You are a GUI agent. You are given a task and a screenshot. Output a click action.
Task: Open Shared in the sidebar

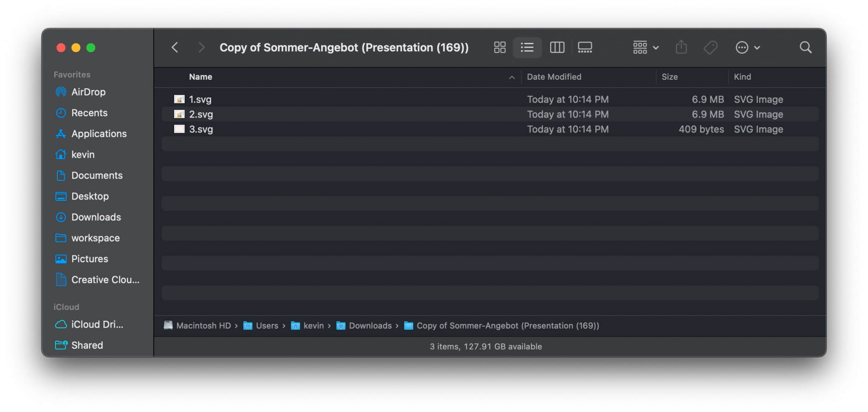87,345
